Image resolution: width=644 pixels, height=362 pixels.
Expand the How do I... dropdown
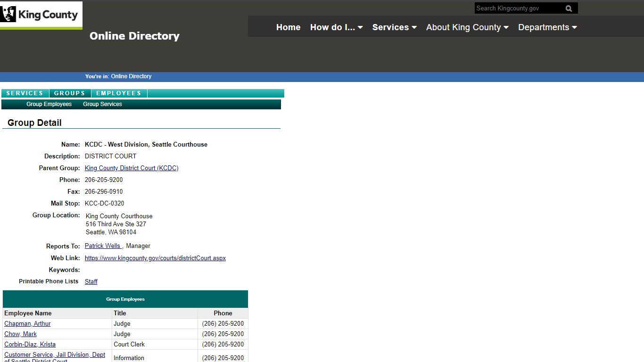[336, 27]
